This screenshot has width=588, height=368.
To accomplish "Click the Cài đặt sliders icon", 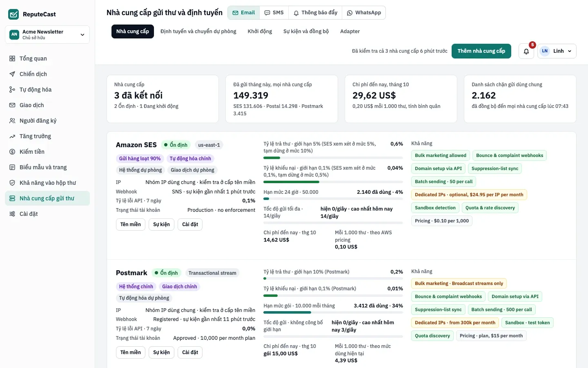I will click(12, 214).
